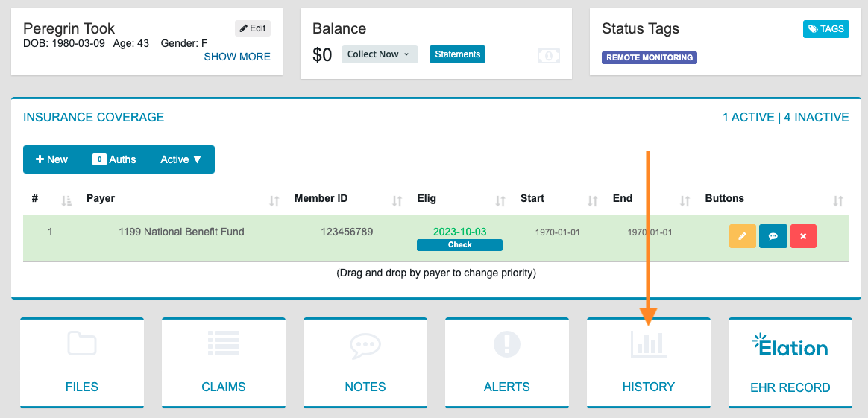Image resolution: width=868 pixels, height=418 pixels.
Task: Open the Statements button
Action: [x=457, y=54]
